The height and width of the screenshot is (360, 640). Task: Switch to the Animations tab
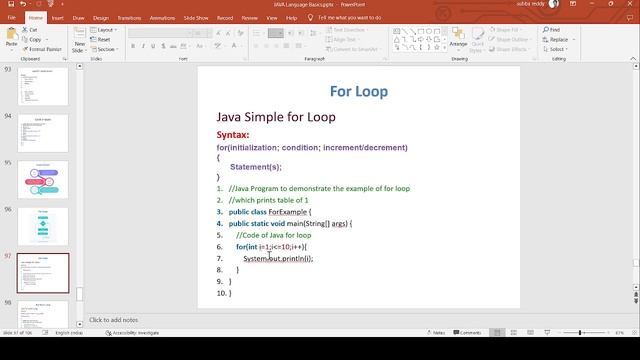click(x=162, y=18)
